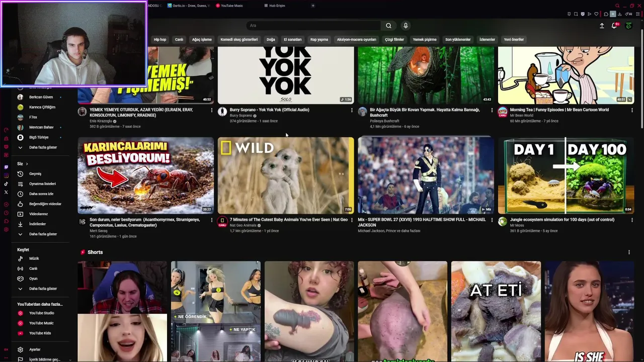Open the upload/create icon in YouTube header
Image resolution: width=644 pixels, height=362 pixels.
602,26
